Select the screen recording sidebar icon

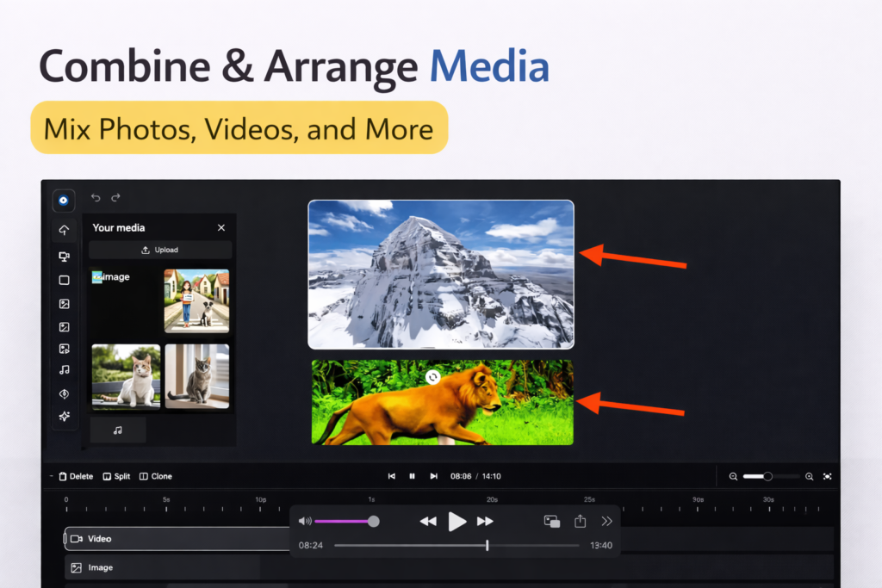(x=64, y=257)
